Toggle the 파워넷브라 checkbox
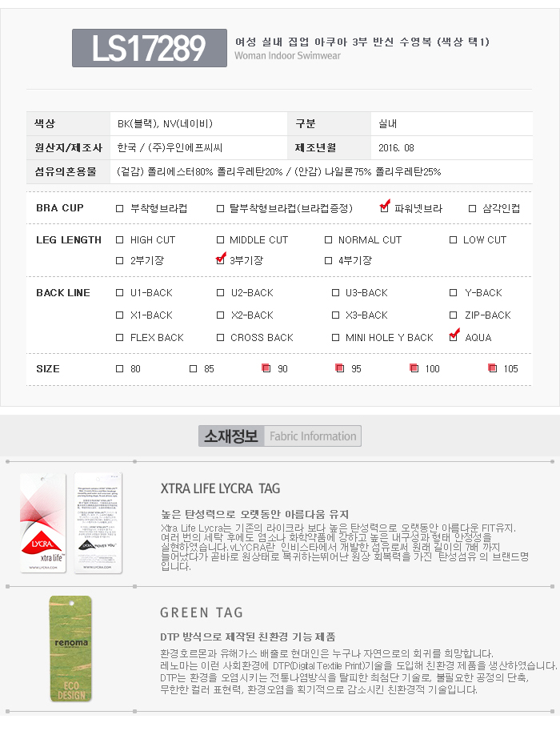The image size is (560, 735). pyautogui.click(x=385, y=208)
